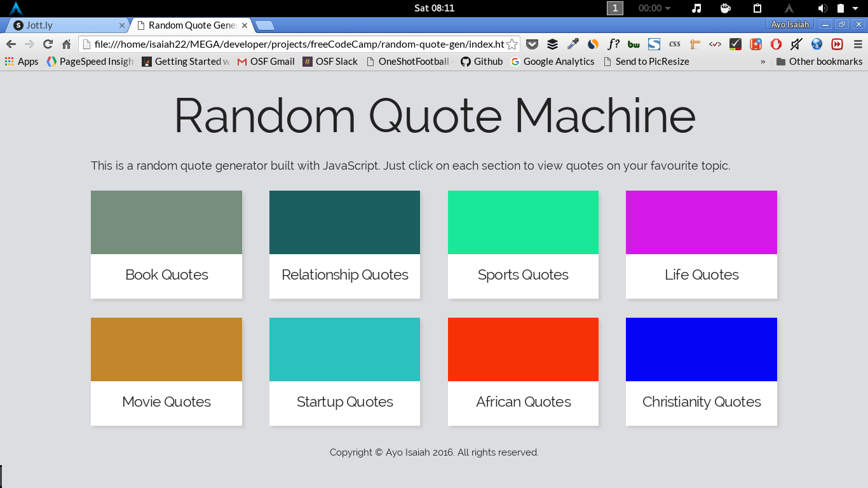This screenshot has height=488, width=868.
Task: Click the coffee cup tray icon
Action: coord(726,8)
